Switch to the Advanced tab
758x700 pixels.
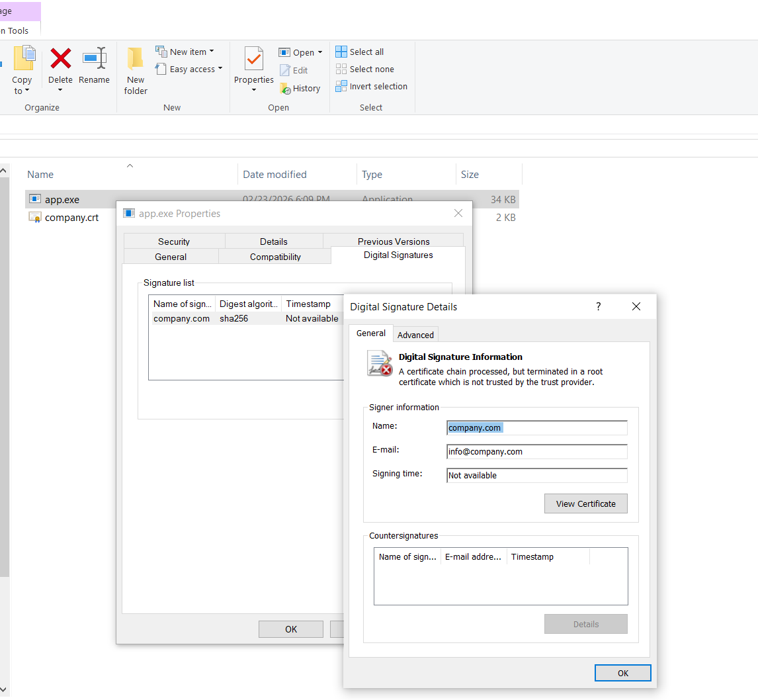(x=415, y=334)
